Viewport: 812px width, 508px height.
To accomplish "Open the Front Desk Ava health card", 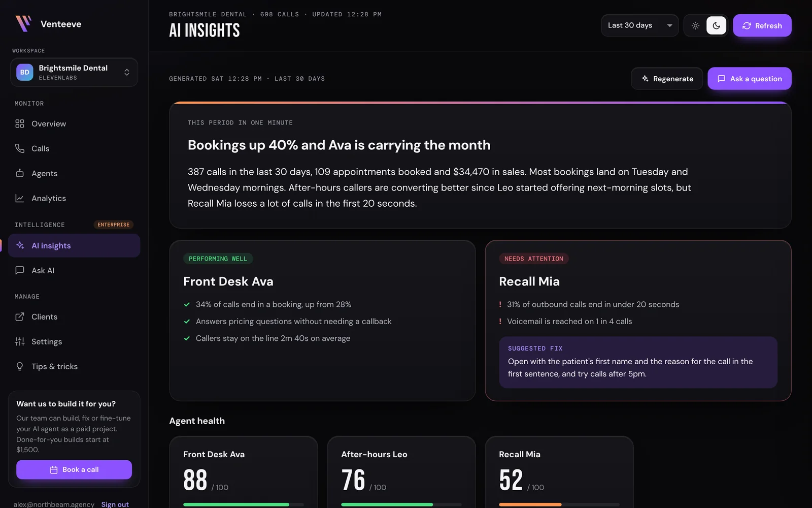I will coord(244,472).
